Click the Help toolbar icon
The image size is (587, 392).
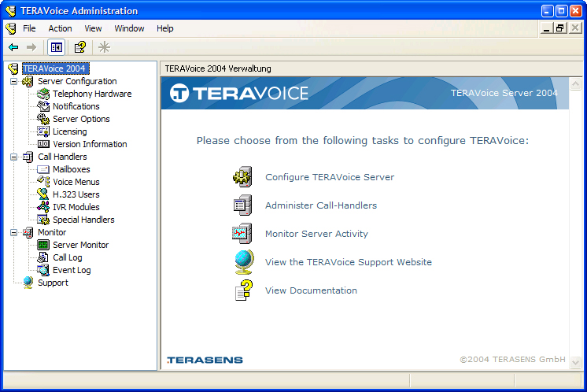pyautogui.click(x=79, y=47)
